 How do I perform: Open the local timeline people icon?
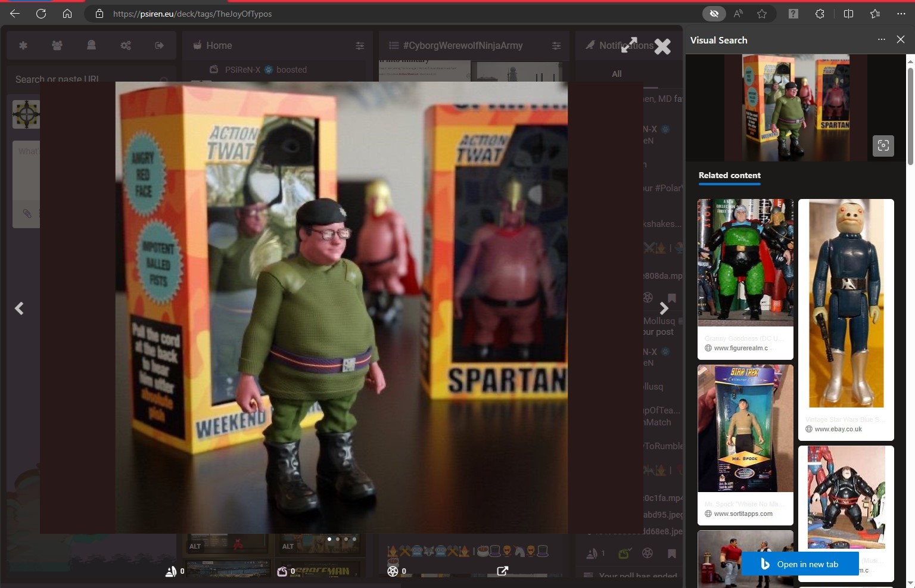coord(57,45)
